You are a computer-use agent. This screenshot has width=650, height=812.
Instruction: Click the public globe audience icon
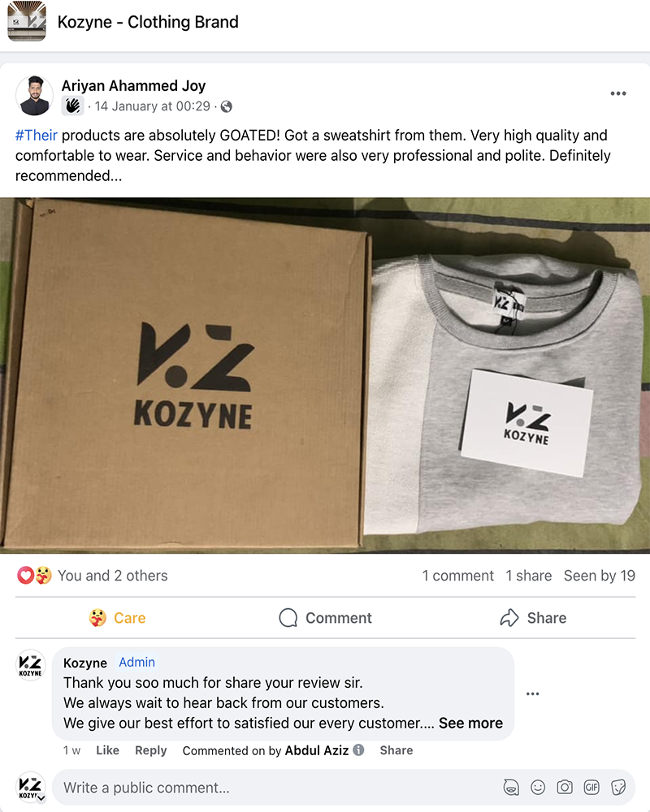pyautogui.click(x=227, y=106)
